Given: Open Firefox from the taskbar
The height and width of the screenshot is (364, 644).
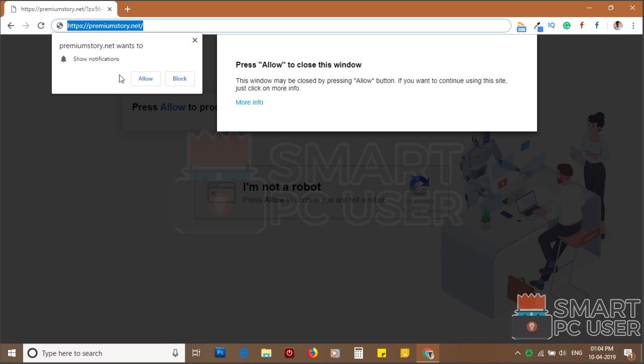Looking at the screenshot, I should (x=312, y=353).
